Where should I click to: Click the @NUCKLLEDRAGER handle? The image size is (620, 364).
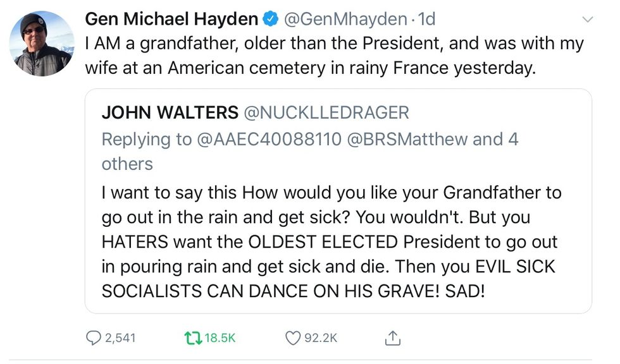326,112
